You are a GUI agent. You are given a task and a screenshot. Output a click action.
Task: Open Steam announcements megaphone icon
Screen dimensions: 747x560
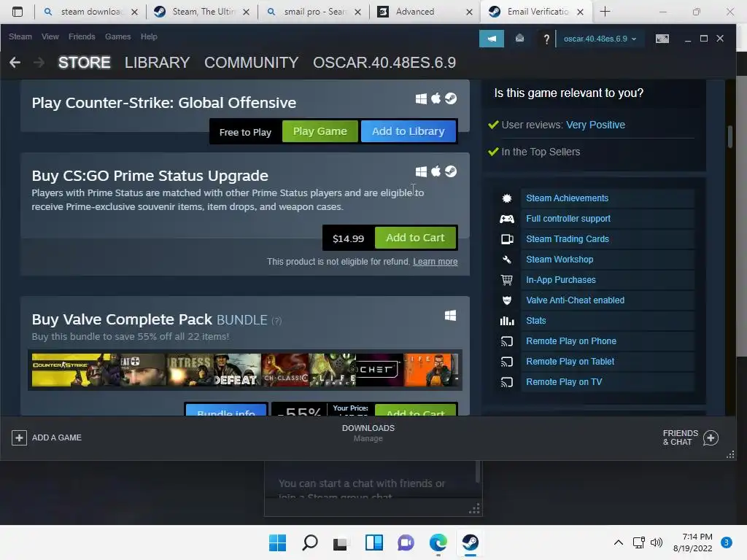click(491, 39)
